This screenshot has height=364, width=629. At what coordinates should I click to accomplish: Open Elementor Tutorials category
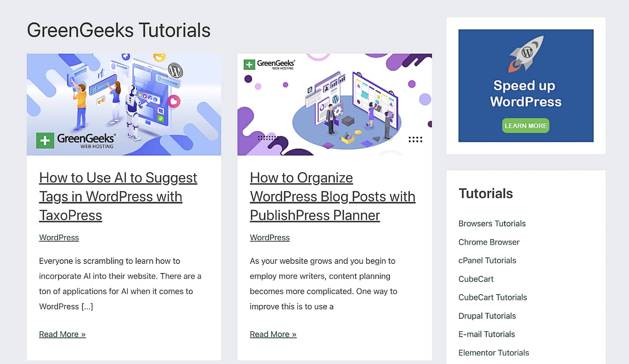(493, 353)
